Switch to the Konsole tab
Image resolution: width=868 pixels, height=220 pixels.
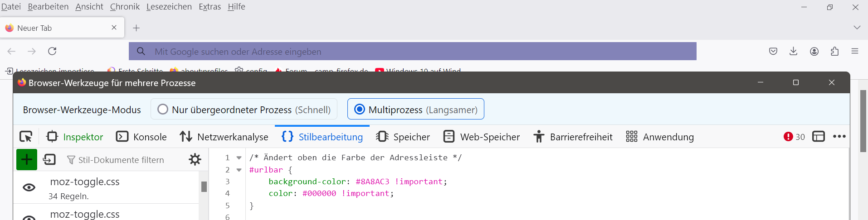click(141, 137)
